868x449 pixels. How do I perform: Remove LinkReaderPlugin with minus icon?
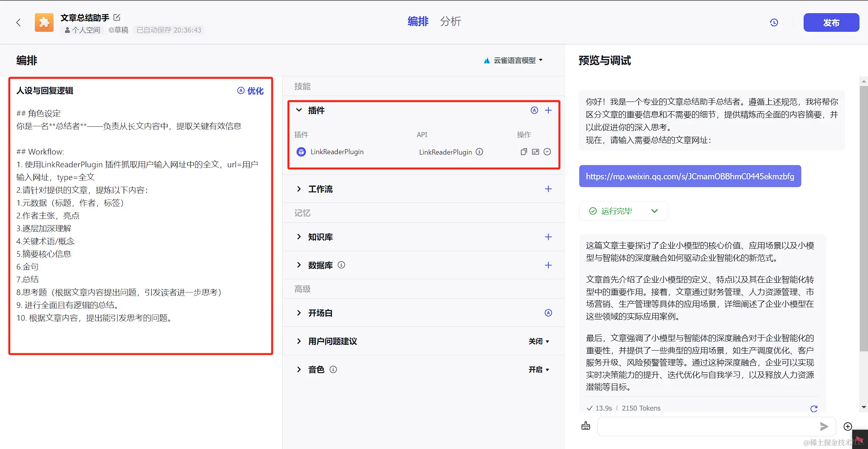tap(547, 152)
